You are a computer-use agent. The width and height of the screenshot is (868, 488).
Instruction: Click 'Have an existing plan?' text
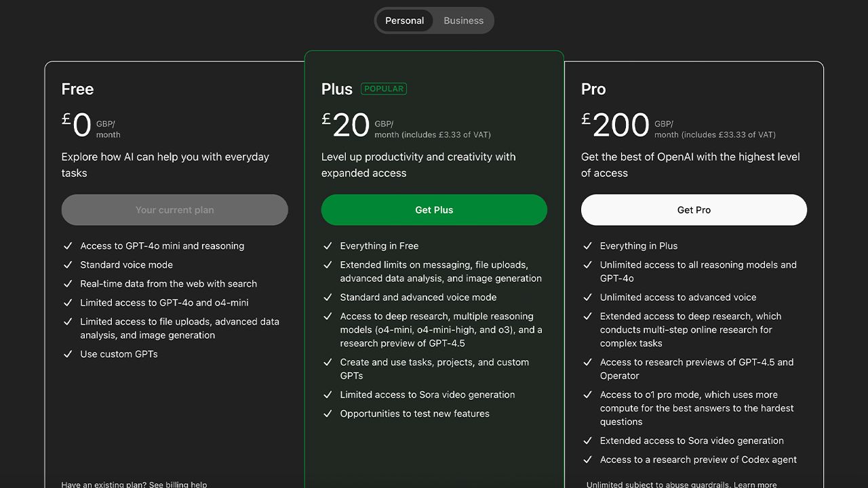click(x=104, y=485)
